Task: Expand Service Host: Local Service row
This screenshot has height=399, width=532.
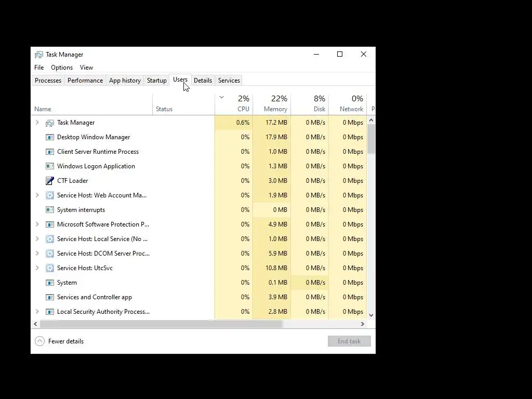Action: coord(37,239)
